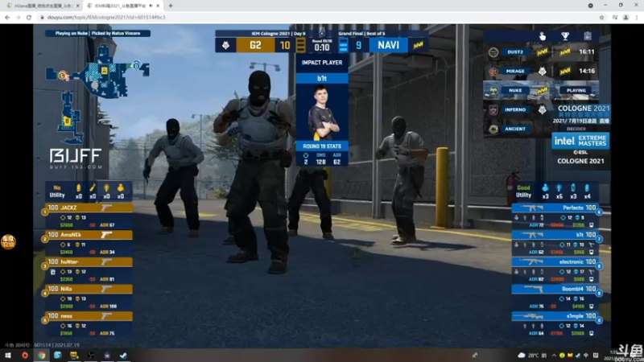Open the browser reading list icon
The width and height of the screenshot is (644, 362).
(x=615, y=17)
